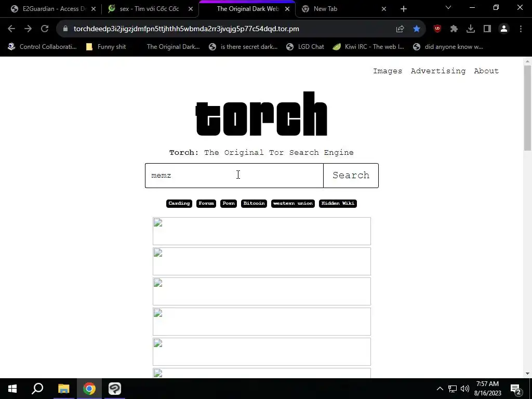Open the Funny shit bookmark folder

[106, 47]
